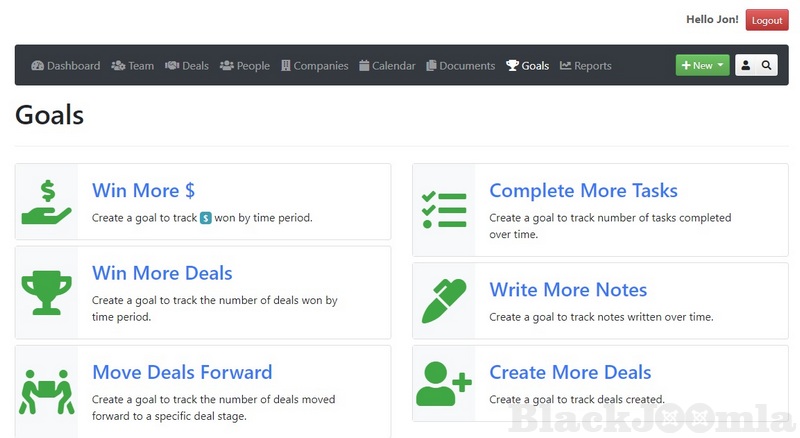Click the people carrying box icon
This screenshot has height=438, width=800.
click(46, 392)
